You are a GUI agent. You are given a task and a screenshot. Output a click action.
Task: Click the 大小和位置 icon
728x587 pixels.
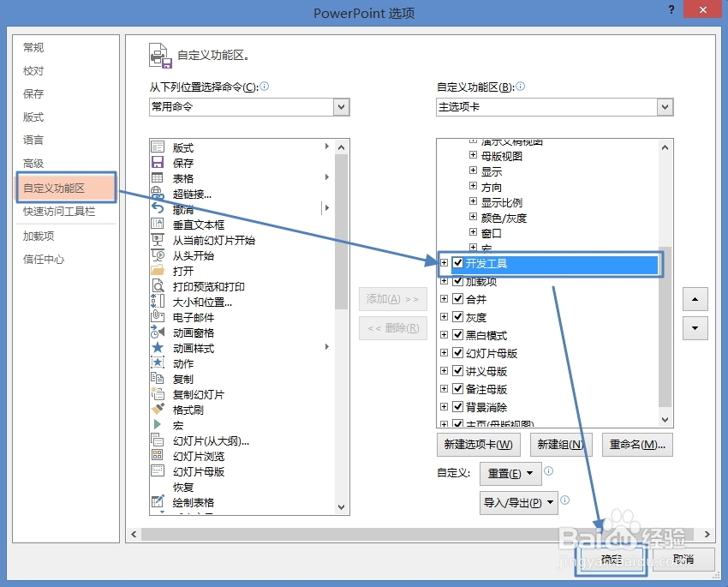tap(158, 301)
